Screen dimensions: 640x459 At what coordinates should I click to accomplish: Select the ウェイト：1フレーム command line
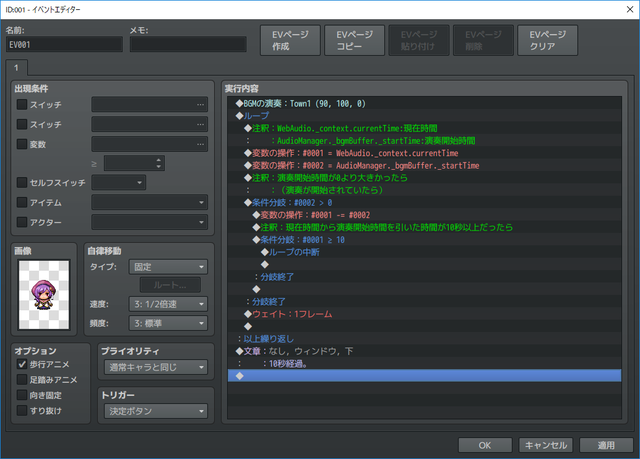(x=424, y=314)
